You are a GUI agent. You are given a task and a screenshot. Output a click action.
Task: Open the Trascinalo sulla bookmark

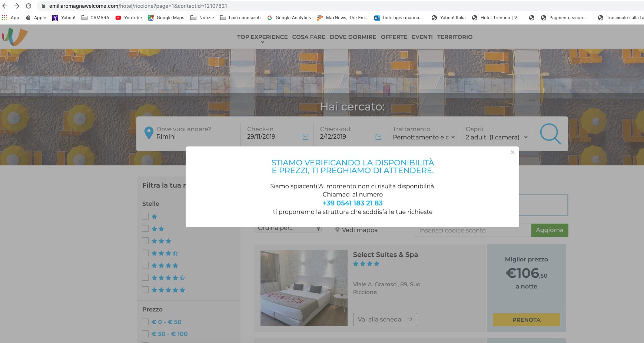pyautogui.click(x=621, y=17)
